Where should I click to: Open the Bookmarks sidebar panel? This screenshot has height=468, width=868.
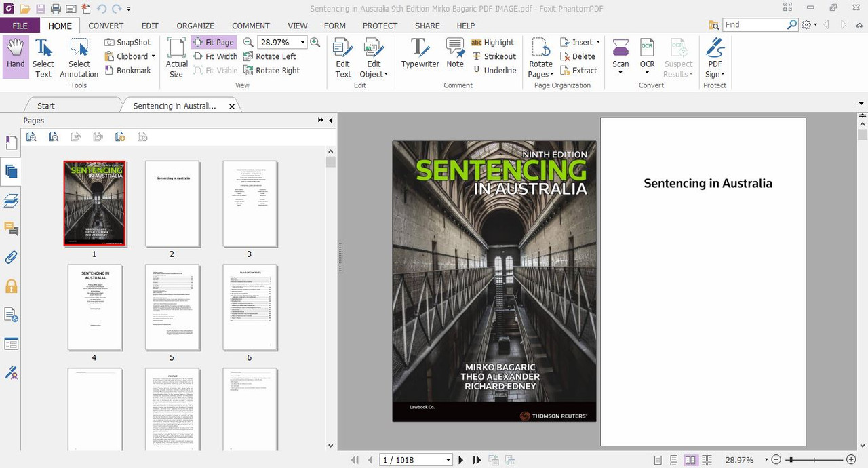pos(11,142)
